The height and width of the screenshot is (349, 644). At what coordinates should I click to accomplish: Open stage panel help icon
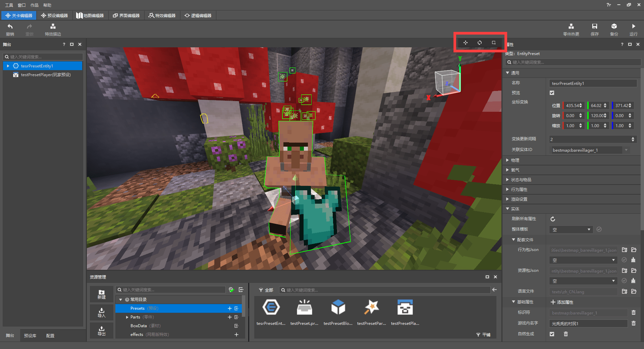[64, 44]
